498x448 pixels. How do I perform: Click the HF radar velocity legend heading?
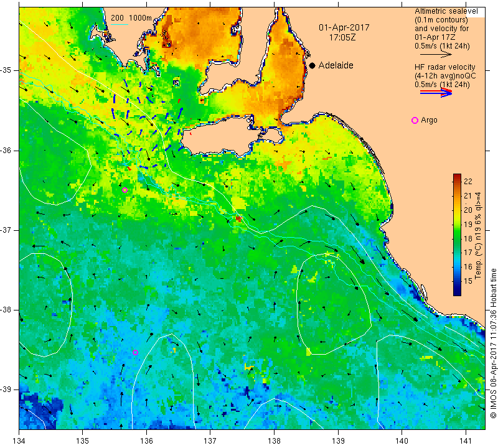[x=444, y=67]
